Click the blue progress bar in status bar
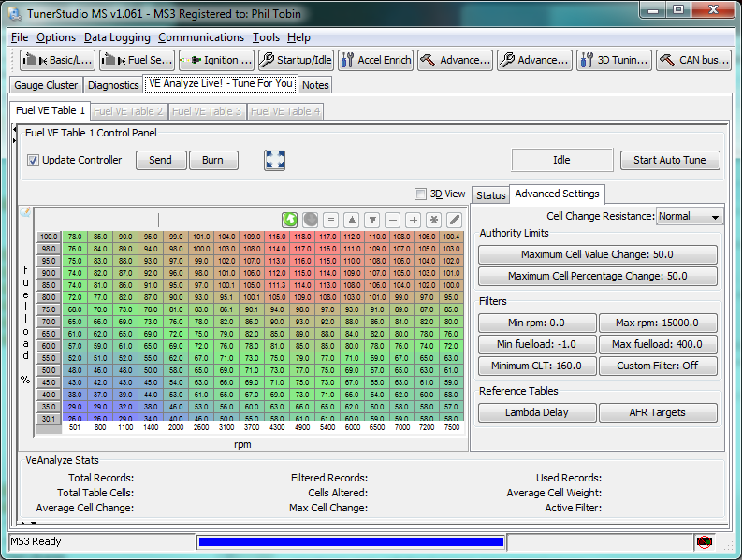The height and width of the screenshot is (560, 742). [x=351, y=542]
